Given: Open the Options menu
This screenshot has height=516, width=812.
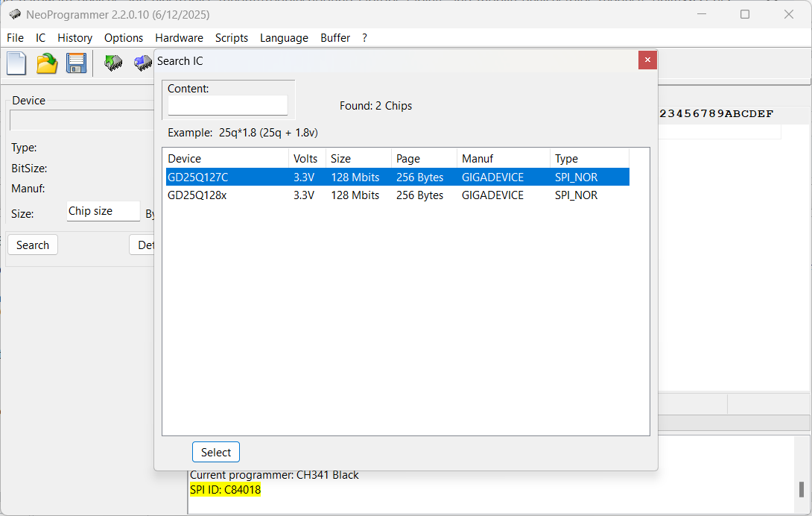Looking at the screenshot, I should point(123,38).
